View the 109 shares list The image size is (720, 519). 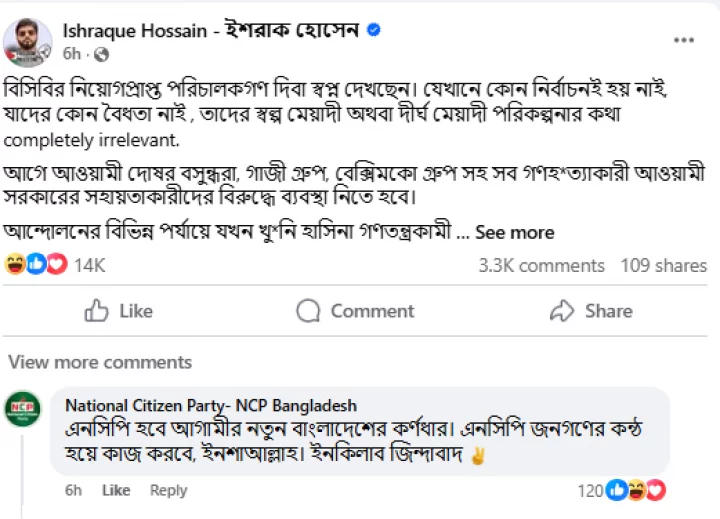pos(663,265)
